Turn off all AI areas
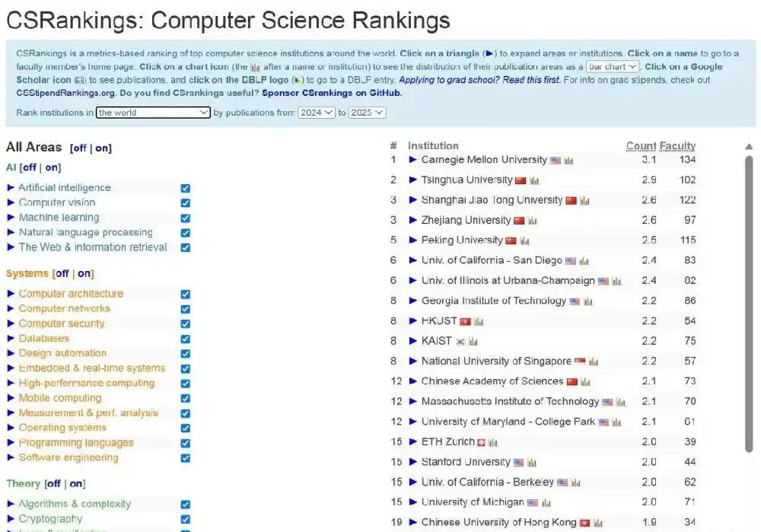The height and width of the screenshot is (532, 761). (x=30, y=167)
